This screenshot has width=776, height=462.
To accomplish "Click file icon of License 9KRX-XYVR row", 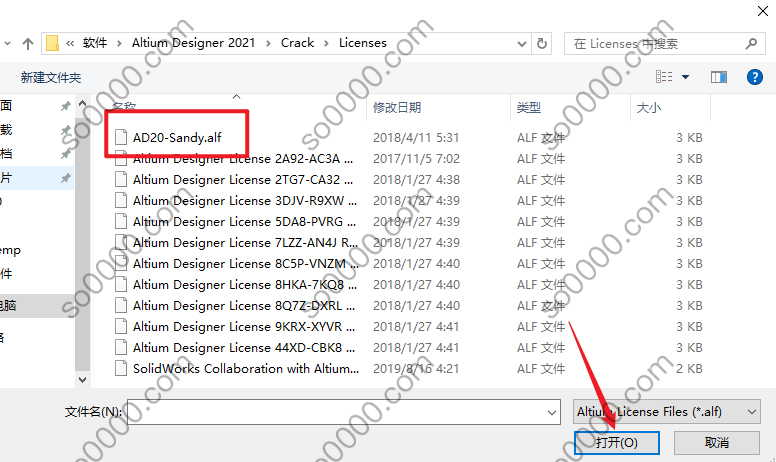I will click(121, 326).
